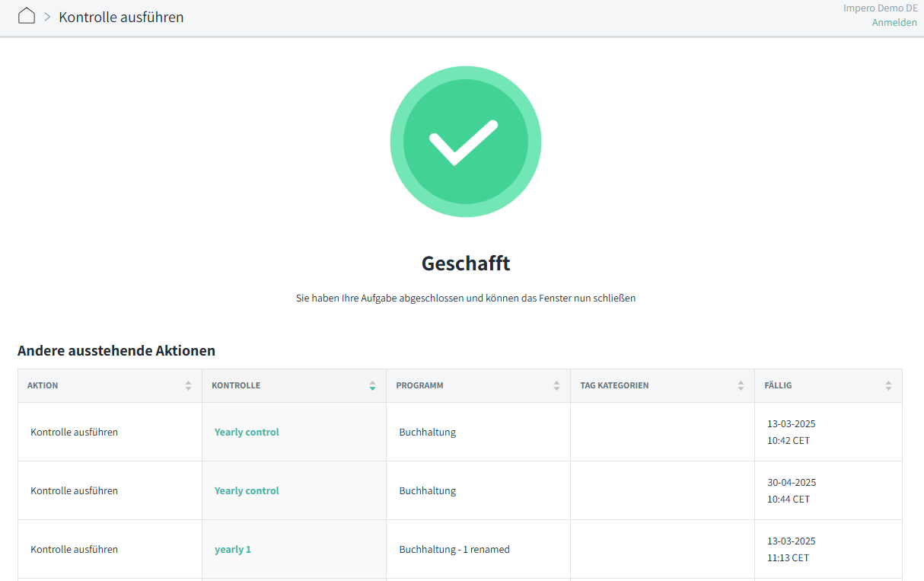Click the 'TAG KATEGORIEN' header label
Viewport: 924px width, 581px height.
click(614, 385)
